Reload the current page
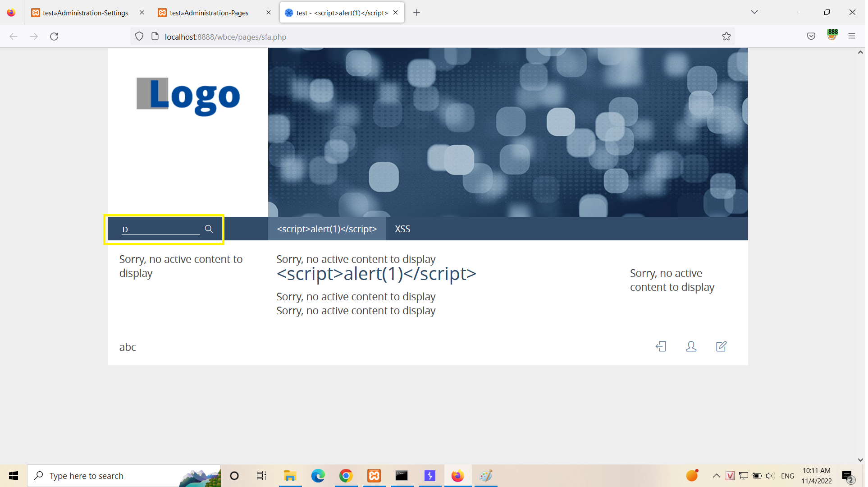This screenshot has height=487, width=868. [54, 37]
